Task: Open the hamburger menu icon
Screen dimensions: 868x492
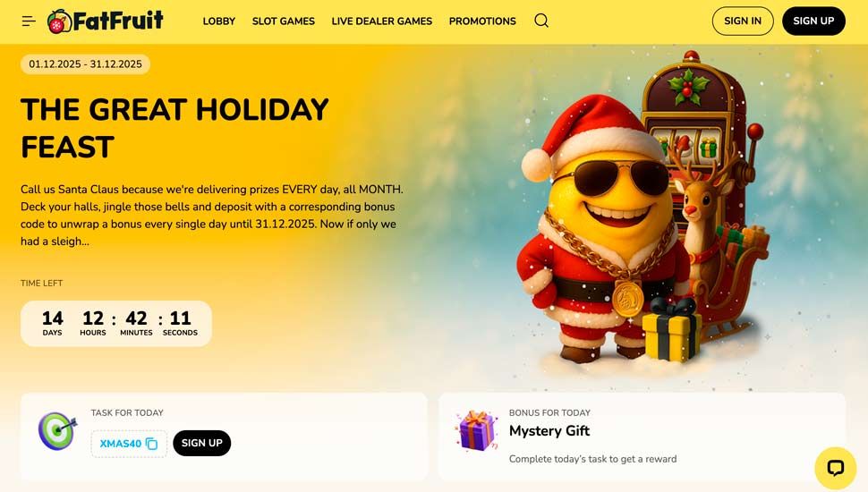Action: click(x=29, y=21)
